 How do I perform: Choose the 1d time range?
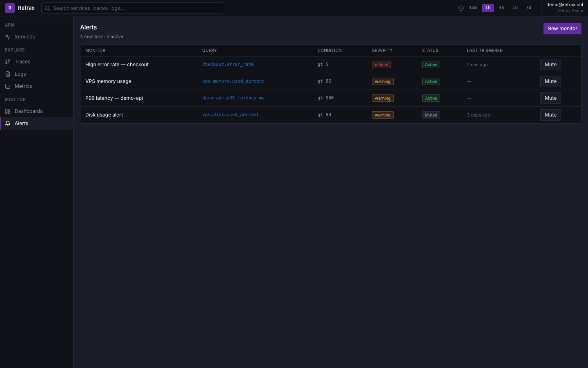(x=515, y=8)
